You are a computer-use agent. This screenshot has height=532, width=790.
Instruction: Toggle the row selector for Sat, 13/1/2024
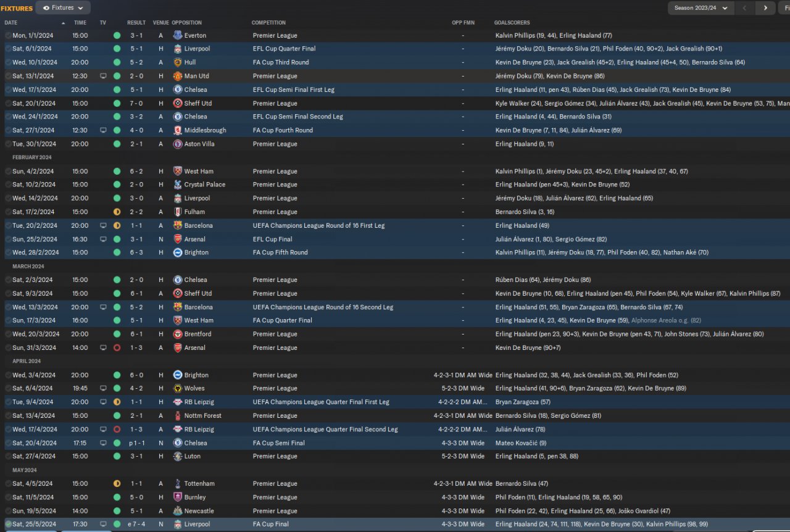[x=8, y=76]
